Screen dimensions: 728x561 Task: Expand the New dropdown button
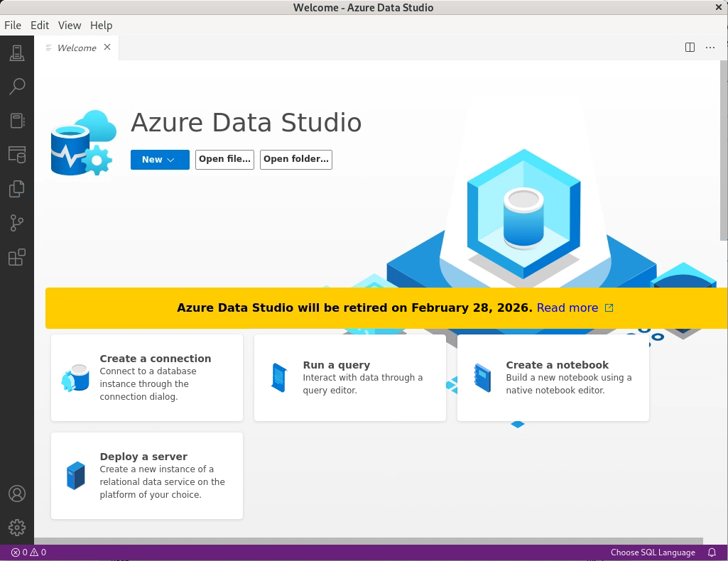(160, 160)
